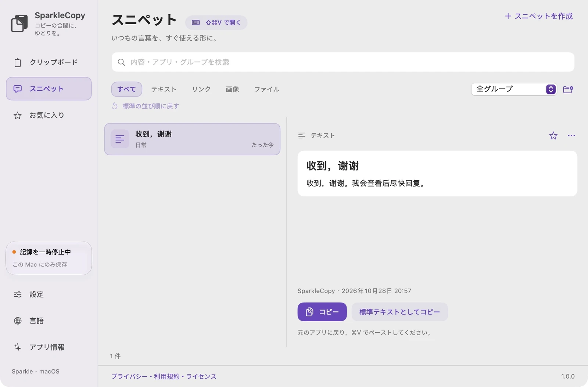
Task: Show アプリ情報 app info
Action: tap(49, 347)
